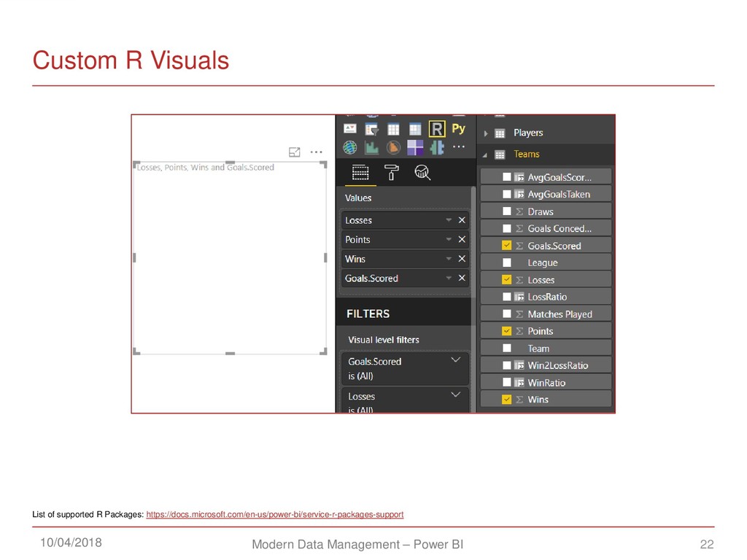Click the Teams table icon

coord(500,155)
